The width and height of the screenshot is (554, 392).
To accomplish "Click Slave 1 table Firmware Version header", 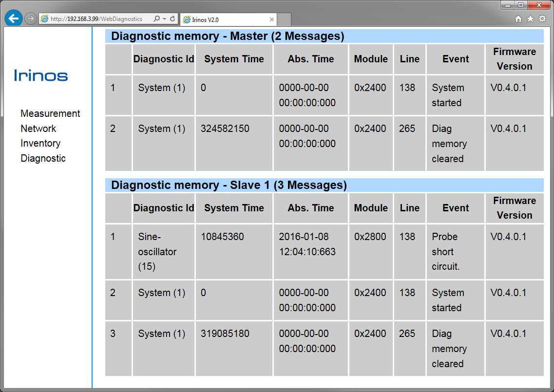I will tap(515, 208).
